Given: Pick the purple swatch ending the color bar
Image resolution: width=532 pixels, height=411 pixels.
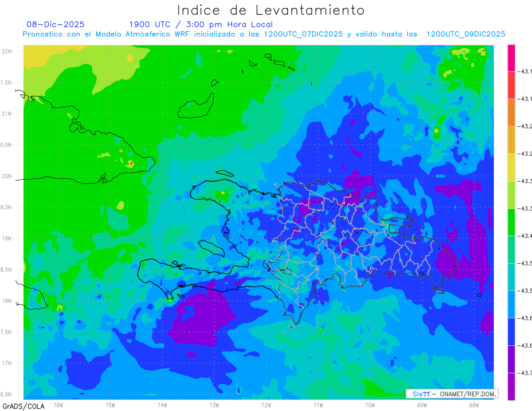Looking at the screenshot, I should pos(511,387).
